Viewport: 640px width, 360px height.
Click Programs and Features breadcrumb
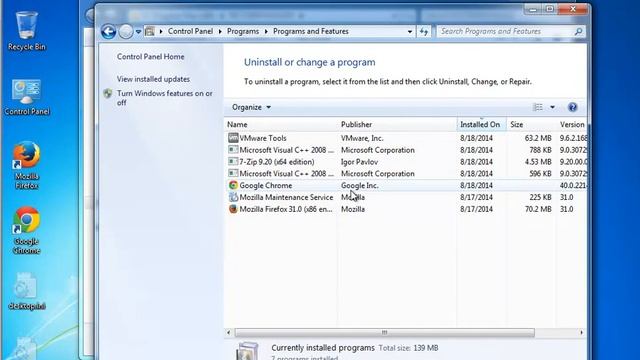(x=311, y=31)
